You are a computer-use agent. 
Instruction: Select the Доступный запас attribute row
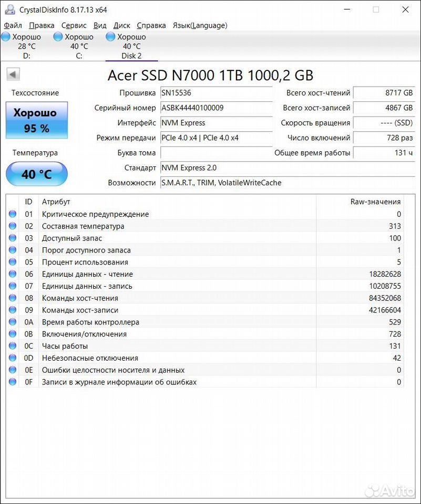pos(158,238)
